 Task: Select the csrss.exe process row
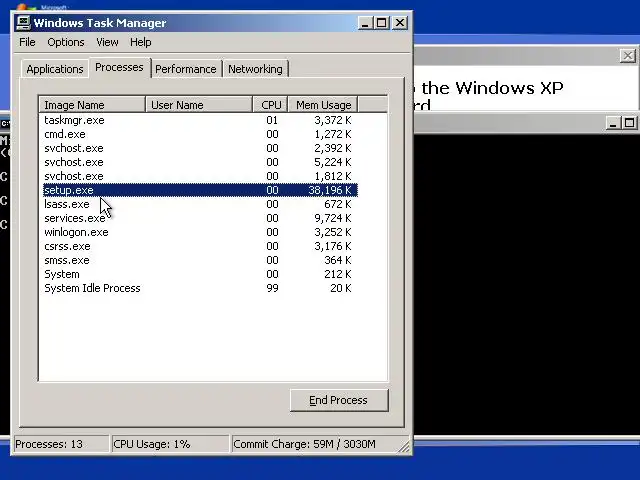tap(200, 246)
